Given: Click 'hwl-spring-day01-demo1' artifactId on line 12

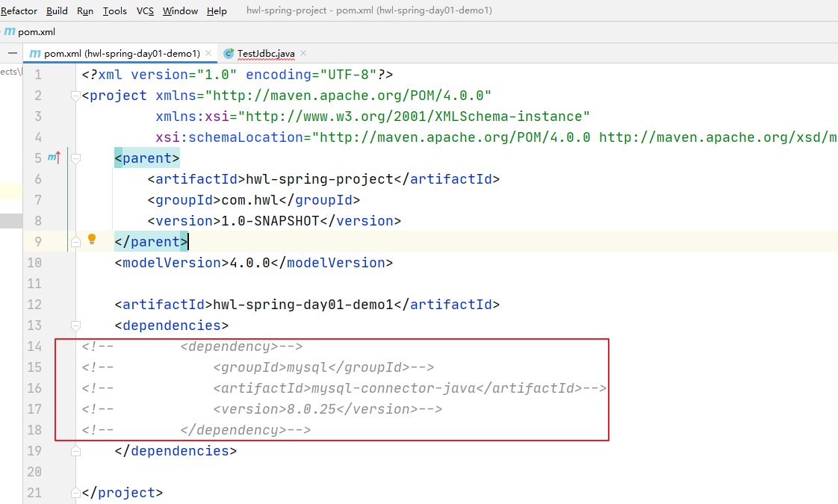Looking at the screenshot, I should coord(303,305).
